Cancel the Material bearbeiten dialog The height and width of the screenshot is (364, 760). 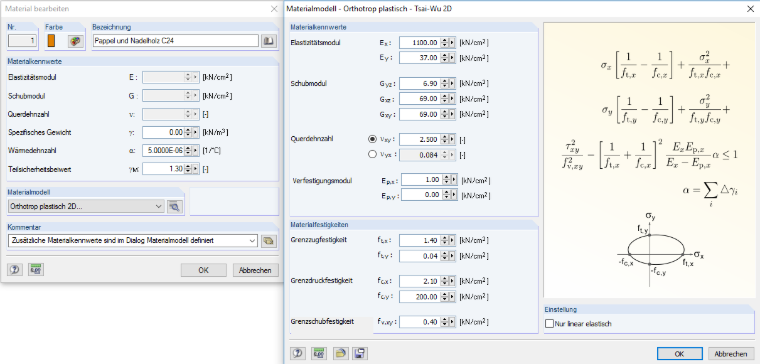[x=255, y=270]
